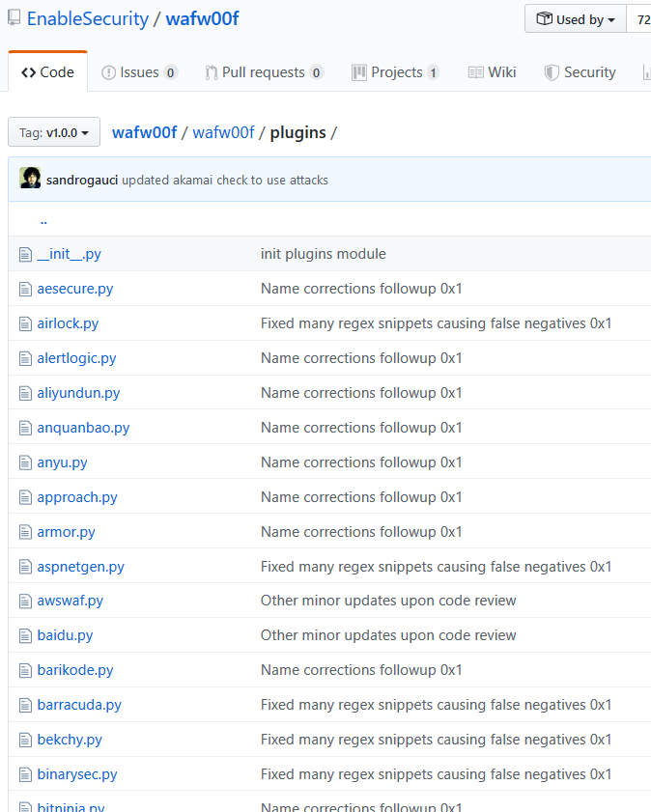Expand the Used by dropdown

click(576, 19)
